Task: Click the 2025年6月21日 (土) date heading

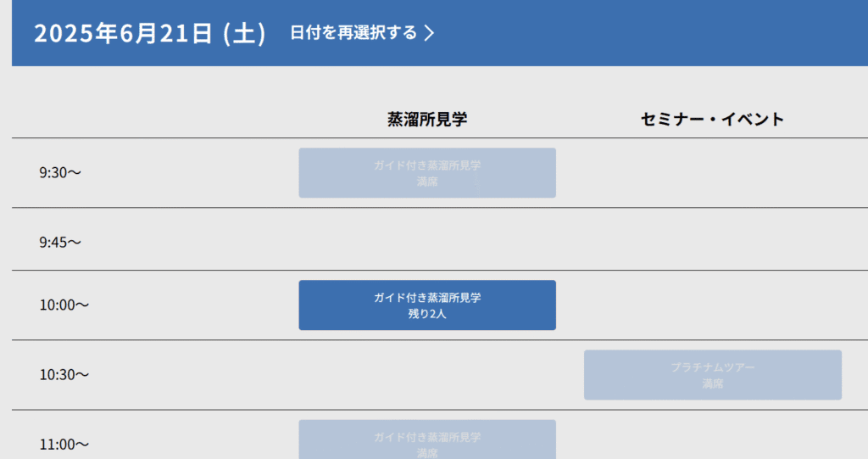Action: (150, 33)
